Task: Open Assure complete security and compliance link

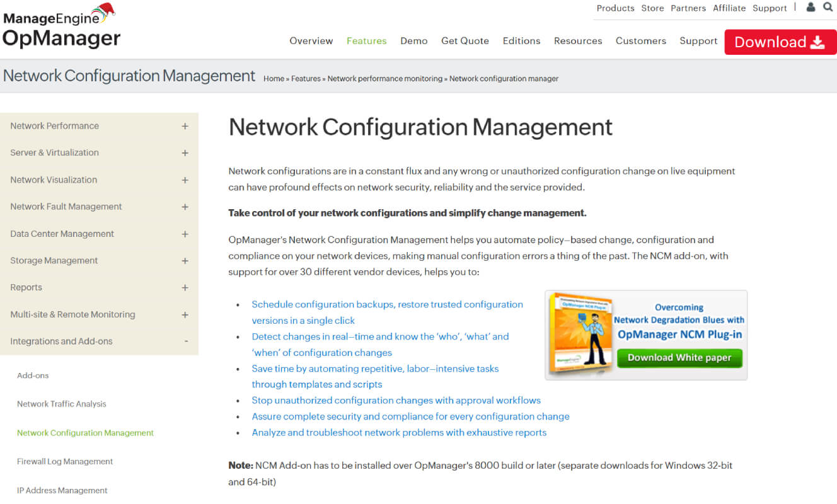Action: click(410, 416)
